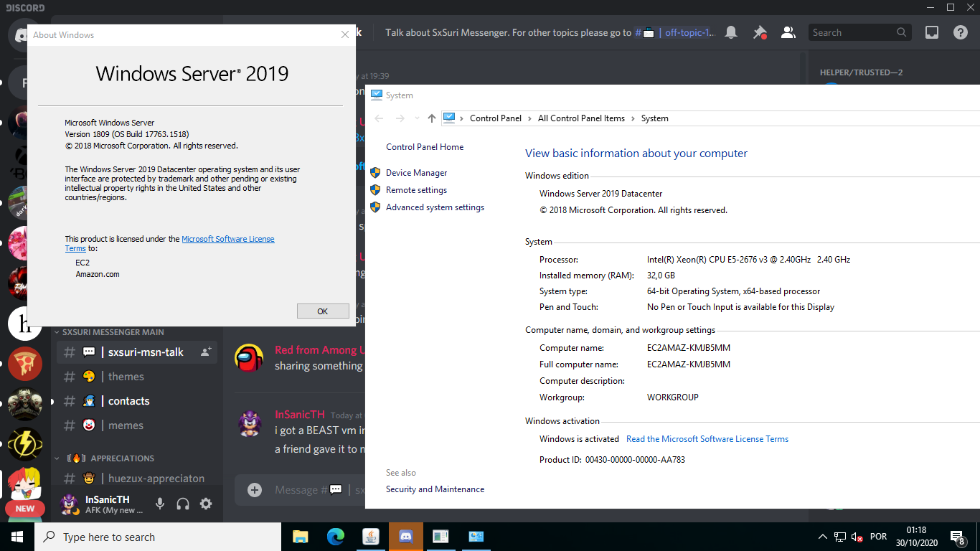Toggle Discord member list icon
980x551 pixels.
point(788,32)
